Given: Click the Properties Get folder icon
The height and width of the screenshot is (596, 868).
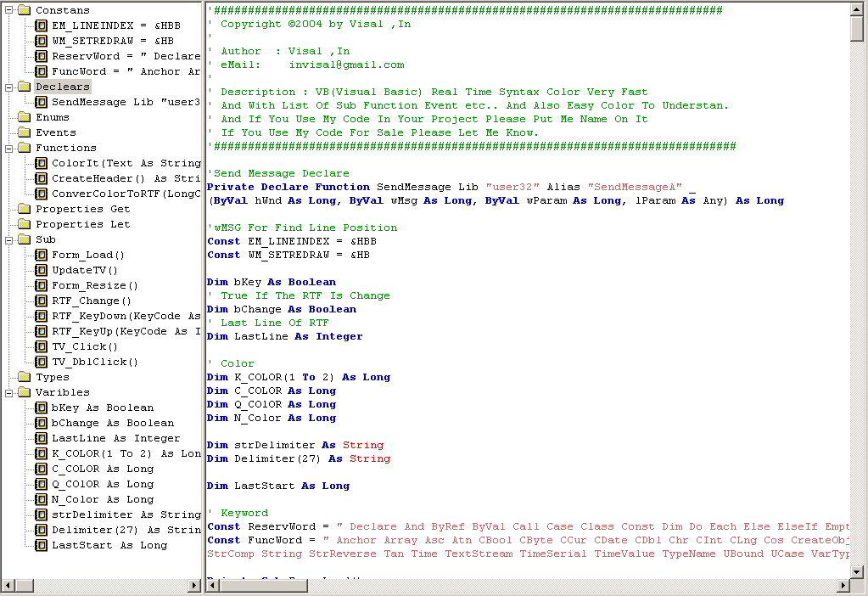Looking at the screenshot, I should tap(23, 209).
